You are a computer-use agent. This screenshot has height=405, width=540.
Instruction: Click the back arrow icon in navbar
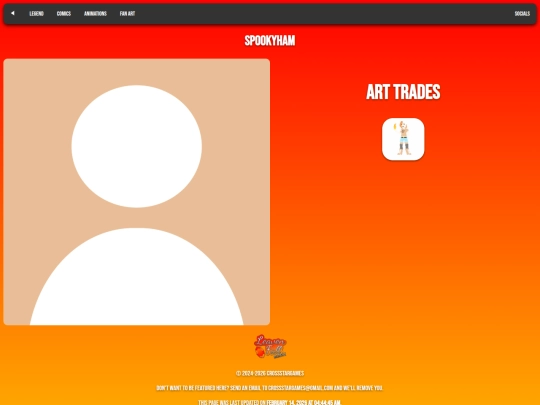13,13
